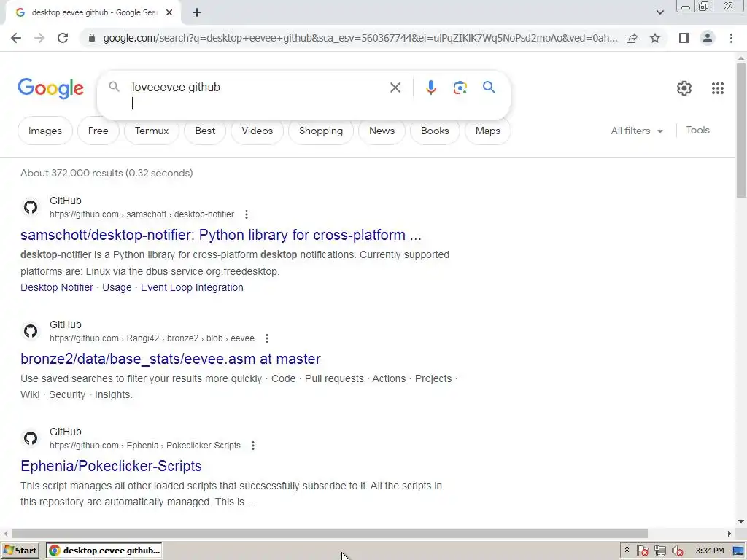
Task: Bookmark this tab with the star
Action: click(x=655, y=38)
